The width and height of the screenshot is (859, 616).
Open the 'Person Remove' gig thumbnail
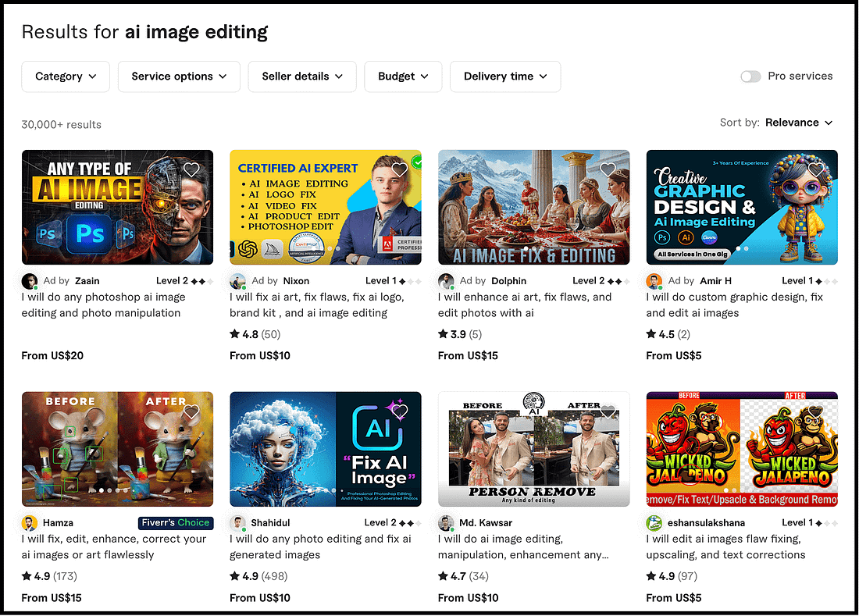(x=533, y=449)
